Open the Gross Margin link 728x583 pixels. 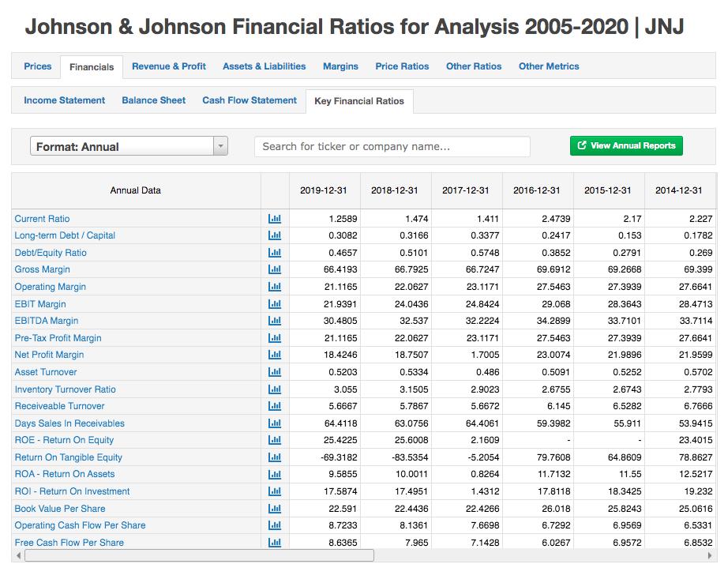point(43,269)
